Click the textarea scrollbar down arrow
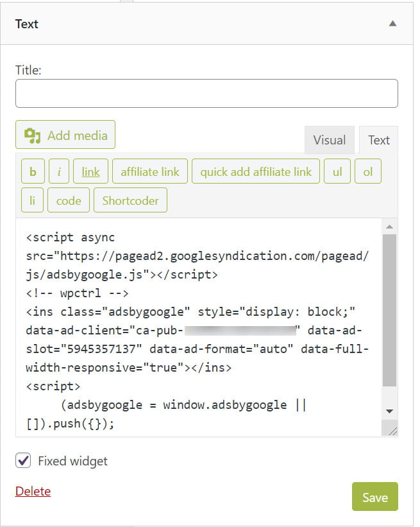 [x=389, y=411]
